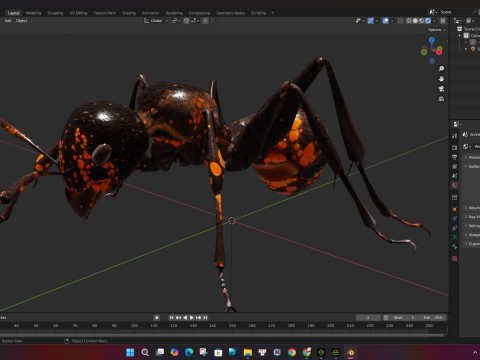Toggle viewport overlays visibility
Image resolution: width=480 pixels, height=360 pixels.
pos(386,21)
